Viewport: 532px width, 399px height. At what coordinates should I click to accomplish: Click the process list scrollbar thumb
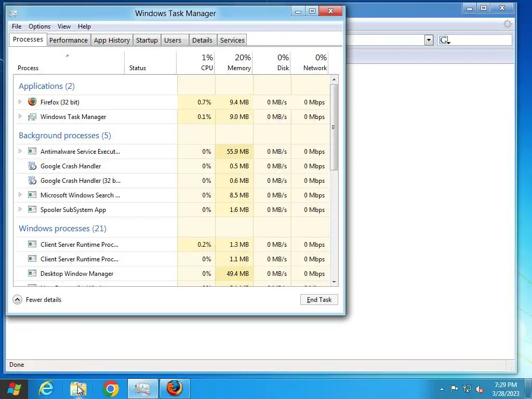tap(334, 127)
